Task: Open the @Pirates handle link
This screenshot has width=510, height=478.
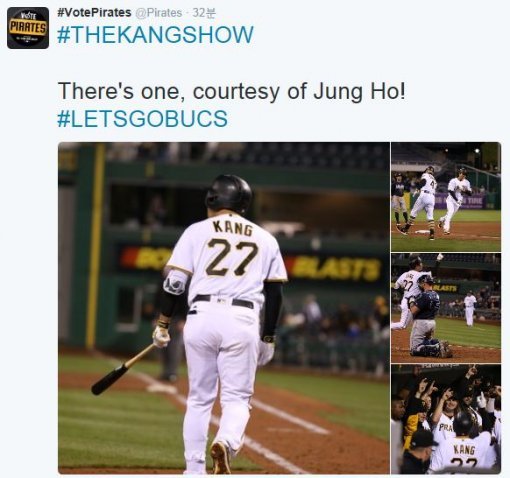Action: point(159,13)
